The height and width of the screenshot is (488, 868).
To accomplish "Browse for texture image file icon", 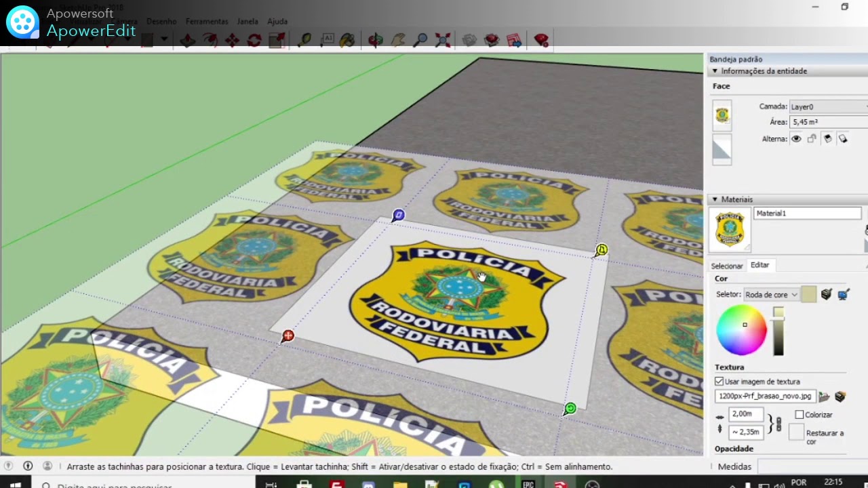I will (824, 396).
